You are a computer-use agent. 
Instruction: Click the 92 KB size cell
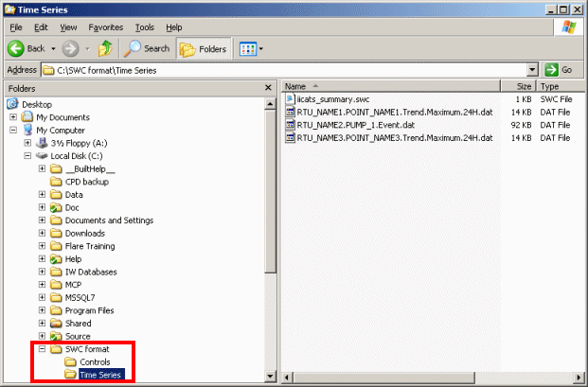click(521, 125)
